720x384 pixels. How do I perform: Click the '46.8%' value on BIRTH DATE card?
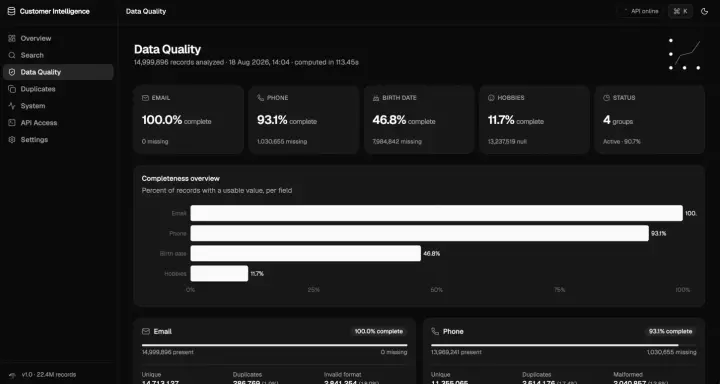pyautogui.click(x=389, y=120)
